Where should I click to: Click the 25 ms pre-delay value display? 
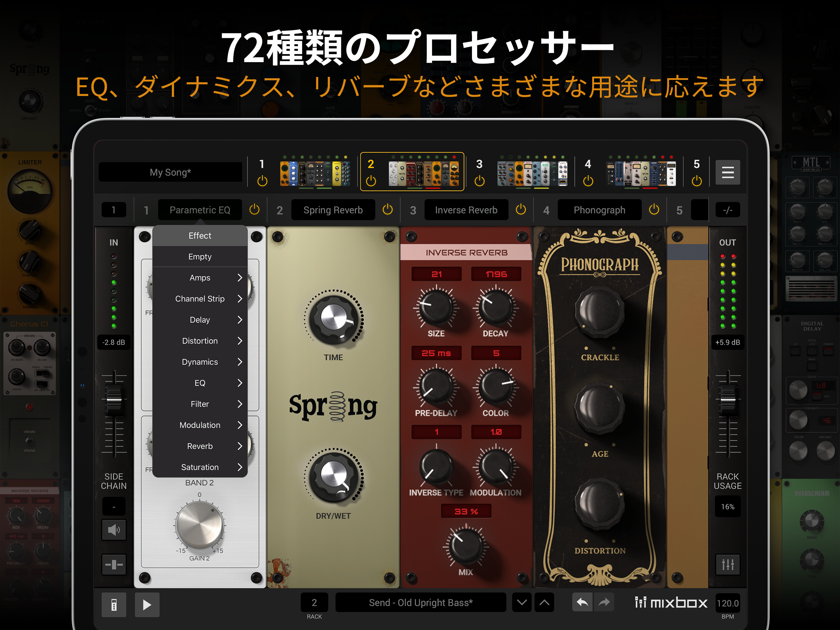tap(436, 353)
